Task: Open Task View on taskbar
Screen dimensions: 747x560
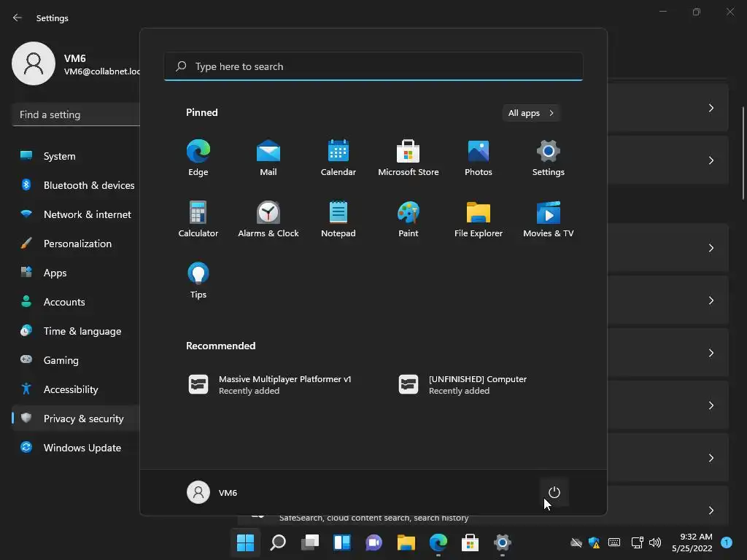Action: pos(309,542)
